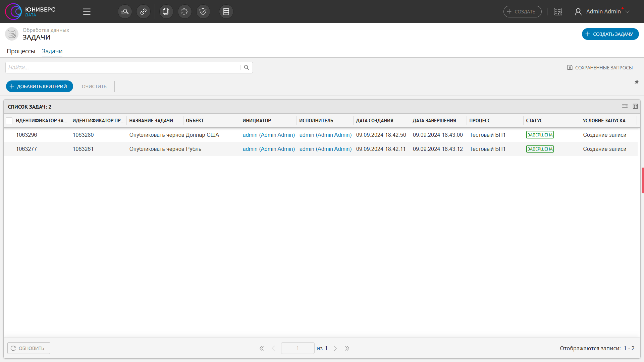Open the puzzle-piece modules icon

point(184,12)
